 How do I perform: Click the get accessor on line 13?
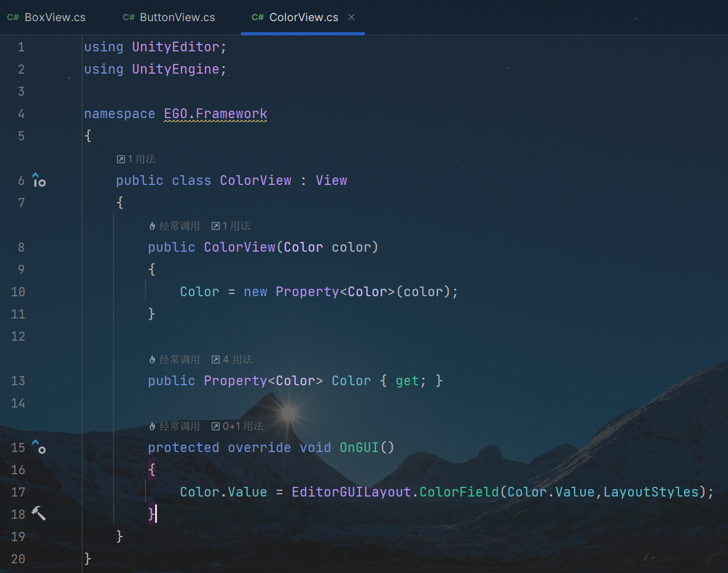click(x=407, y=381)
